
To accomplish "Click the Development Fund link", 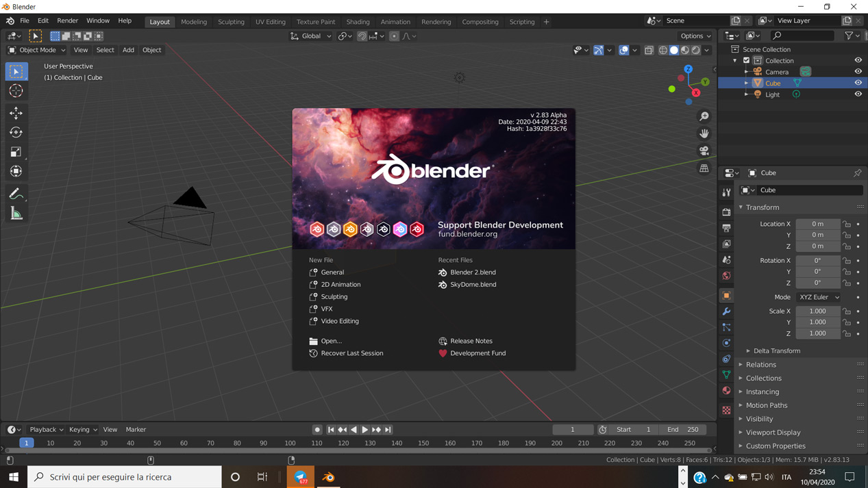I will 478,353.
